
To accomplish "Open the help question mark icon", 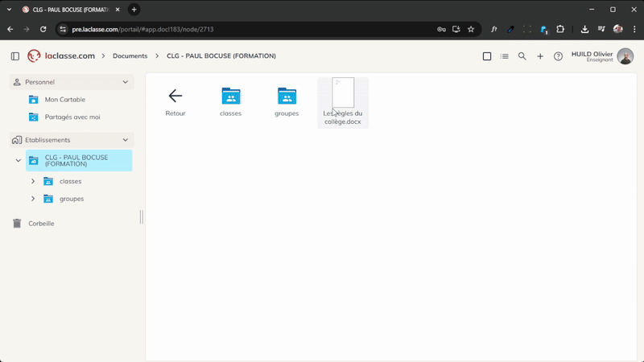I will (x=558, y=56).
